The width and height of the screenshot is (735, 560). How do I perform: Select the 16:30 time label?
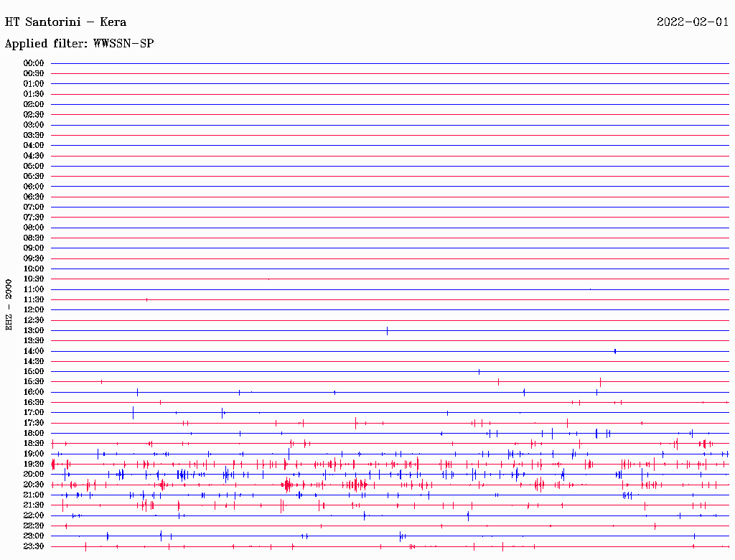click(x=34, y=403)
